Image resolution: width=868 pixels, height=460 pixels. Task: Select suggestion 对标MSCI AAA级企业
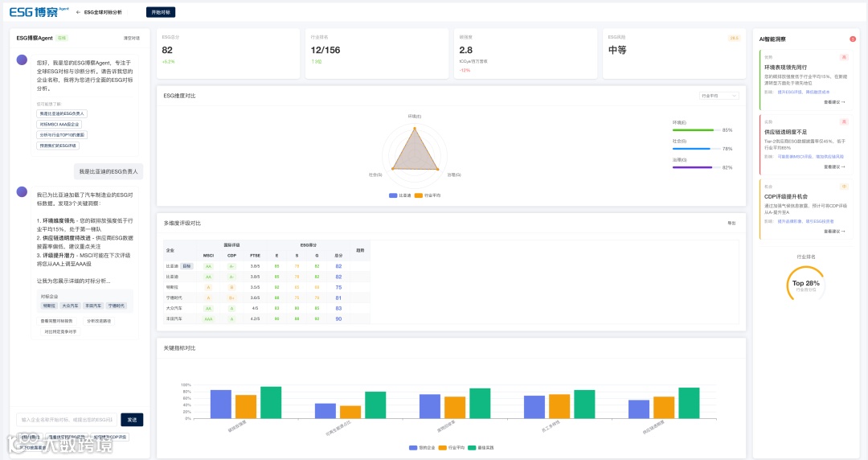(59, 124)
